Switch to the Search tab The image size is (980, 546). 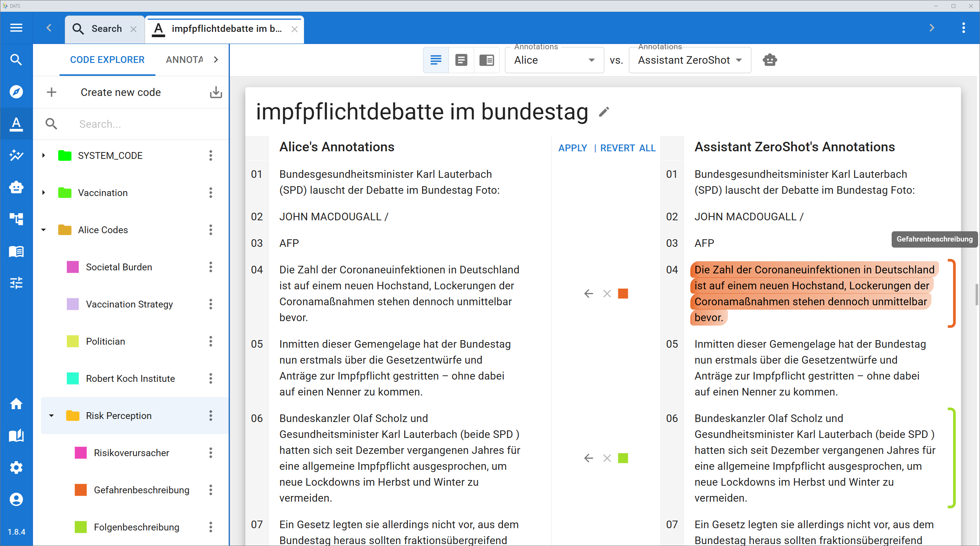coord(105,29)
